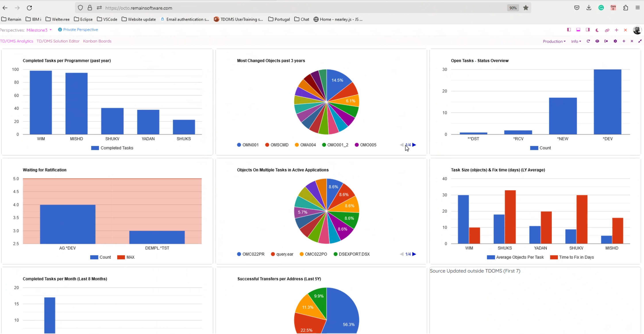Open the Weltevree bookmarks folder
Viewport: 644px width, 334px height.
(58, 19)
